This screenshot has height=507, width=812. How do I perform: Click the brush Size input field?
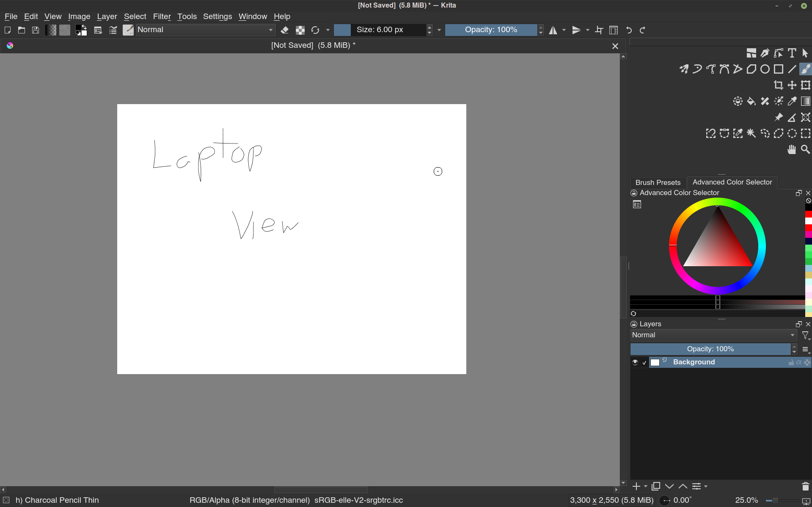(x=387, y=30)
